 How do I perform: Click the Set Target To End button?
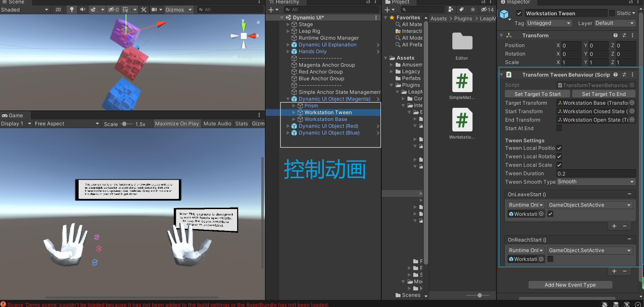click(x=604, y=94)
